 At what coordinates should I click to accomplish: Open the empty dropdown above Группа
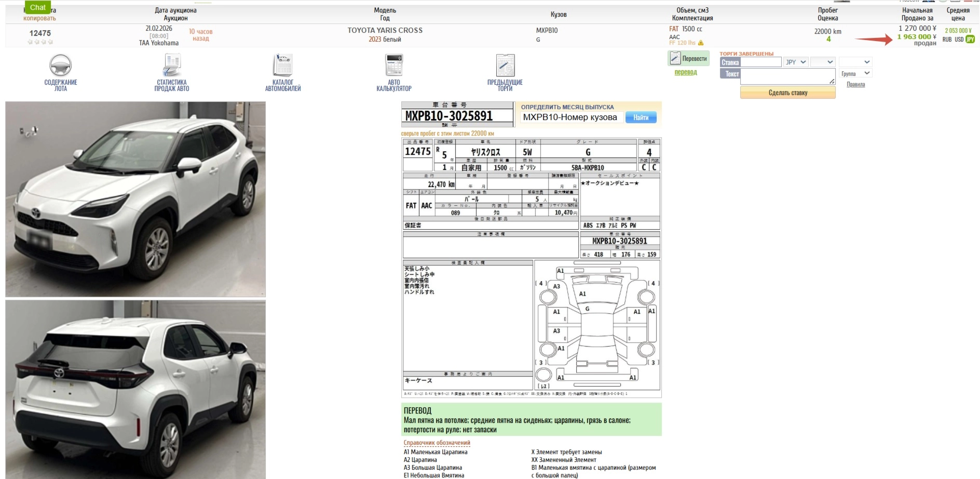click(x=855, y=62)
